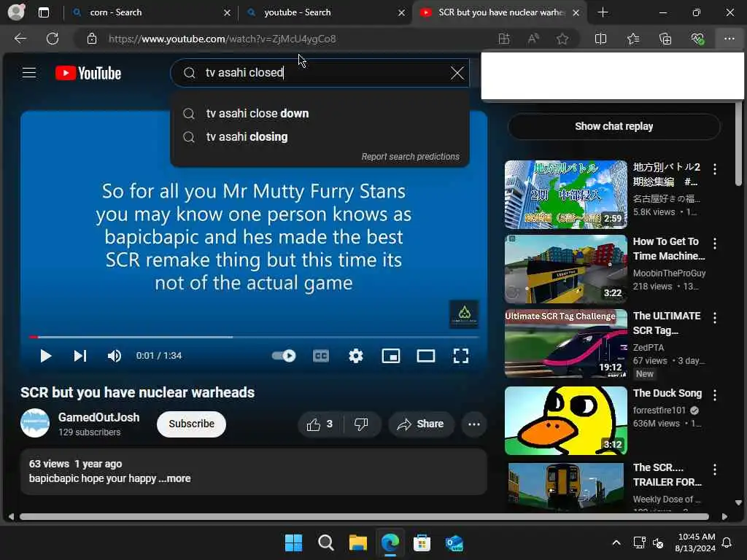Open Edge Settings and more menu
Screen dimensions: 747x560
pos(729,39)
